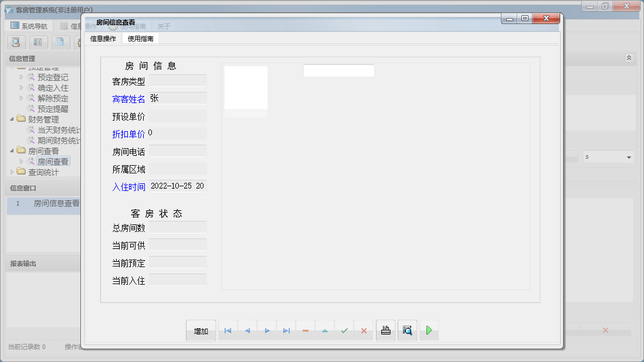Viewport: 644px width, 362px height.
Task: Open 系统导航 menu in main window
Action: pos(29,26)
